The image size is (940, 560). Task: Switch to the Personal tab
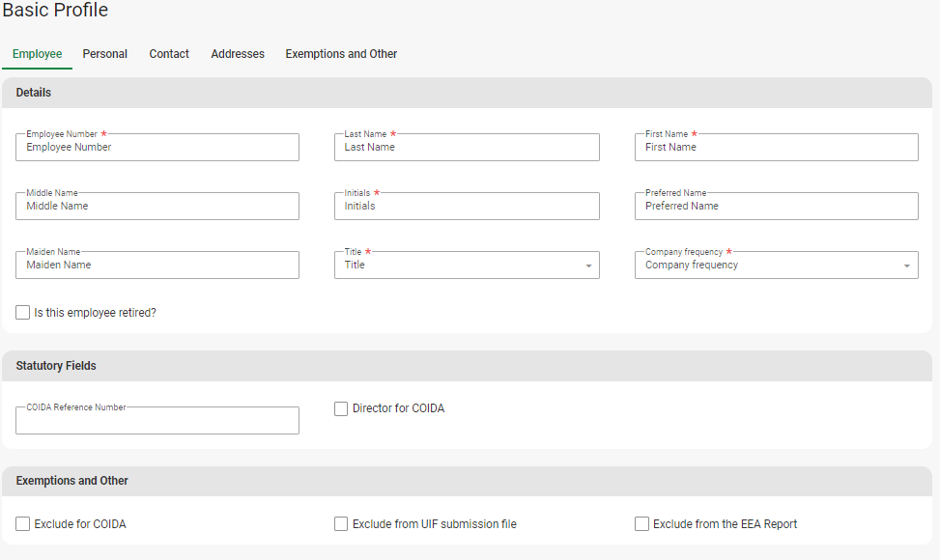coord(104,54)
